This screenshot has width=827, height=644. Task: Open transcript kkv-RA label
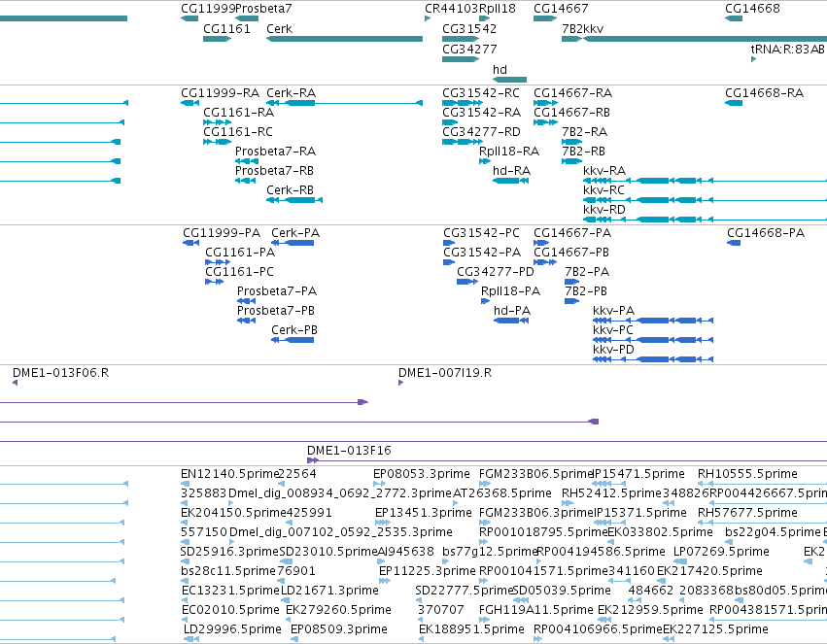tap(604, 171)
